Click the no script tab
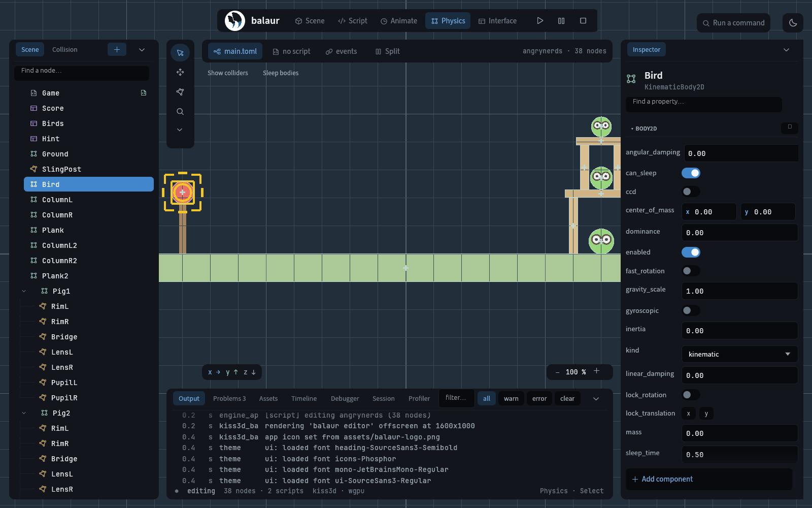 (x=291, y=51)
